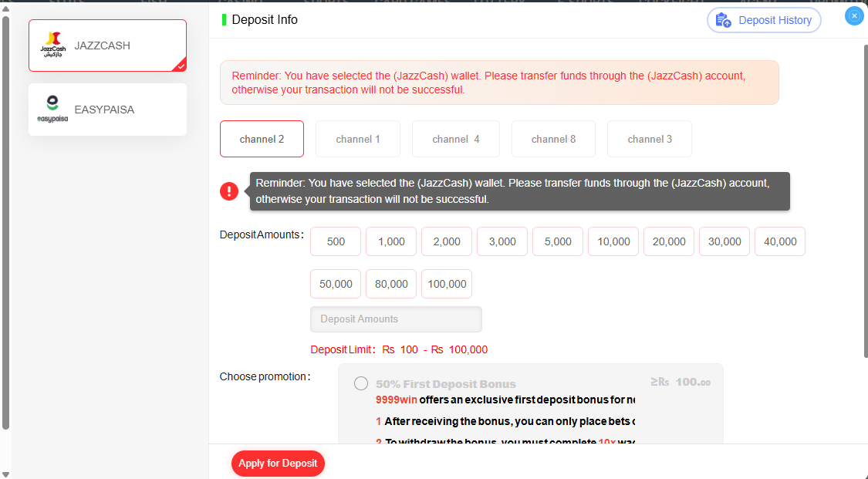This screenshot has width=868, height=479.
Task: Click Apply for Deposit
Action: point(278,464)
